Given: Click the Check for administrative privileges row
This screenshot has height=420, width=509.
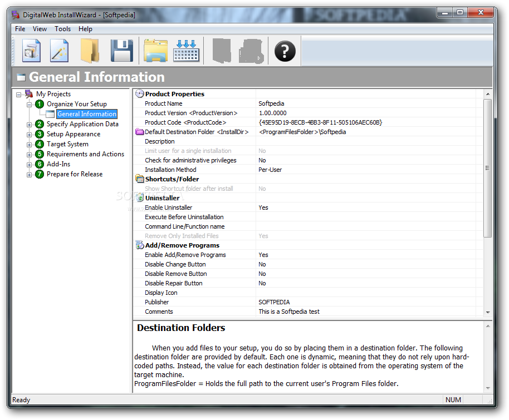Looking at the screenshot, I should click(305, 160).
